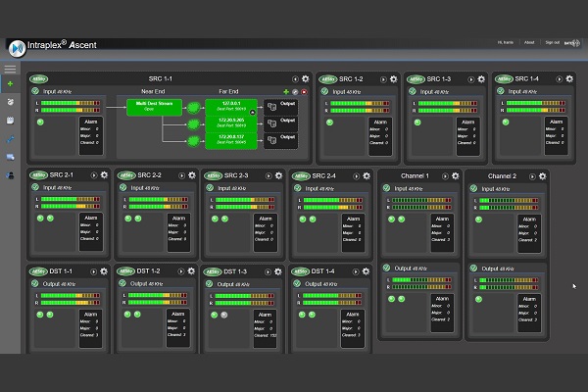The image size is (588, 392).
Task: Open SRC 1-4 settings gear
Action: pos(569,78)
